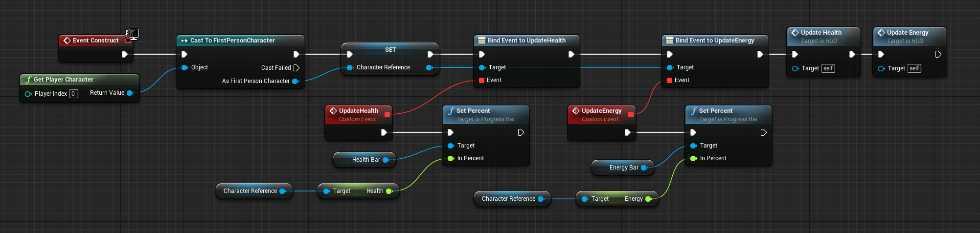This screenshot has width=980, height=233.
Task: Click the client-only monitor icon above Event Construct
Action: [x=133, y=33]
